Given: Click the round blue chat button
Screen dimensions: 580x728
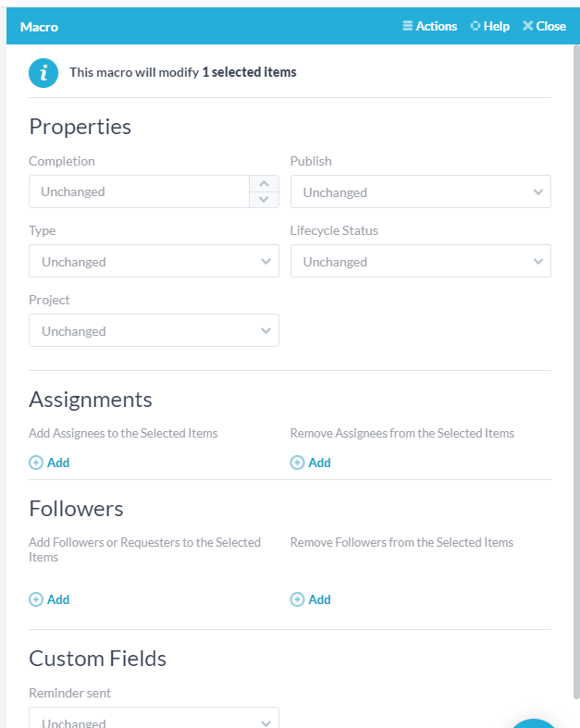Looking at the screenshot, I should point(534,723).
